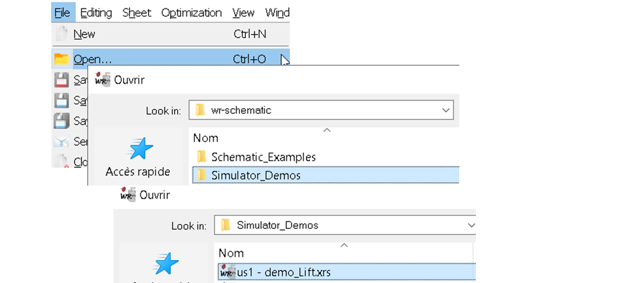644x283 pixels.
Task: Expand the Simulator_Demos Look in dropdown
Action: pyautogui.click(x=472, y=225)
